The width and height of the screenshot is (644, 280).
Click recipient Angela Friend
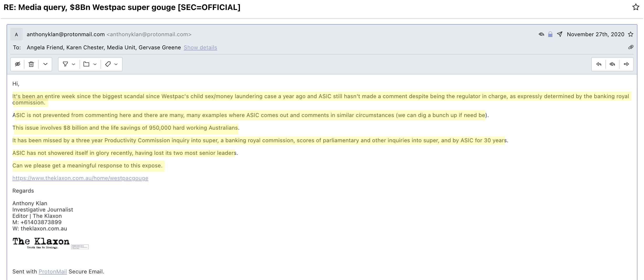click(x=45, y=47)
